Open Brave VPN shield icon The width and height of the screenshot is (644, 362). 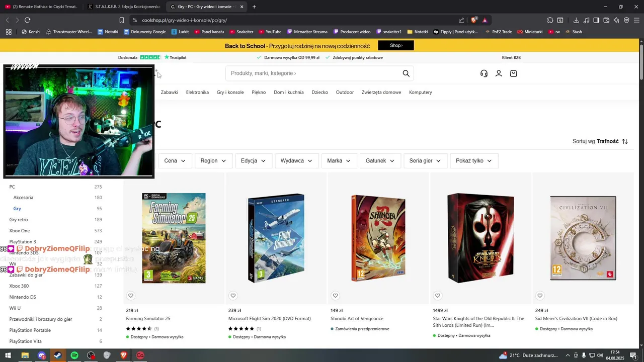tap(626, 20)
